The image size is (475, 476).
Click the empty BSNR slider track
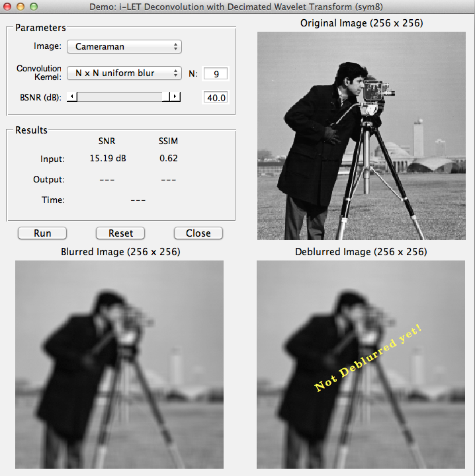pyautogui.click(x=119, y=97)
